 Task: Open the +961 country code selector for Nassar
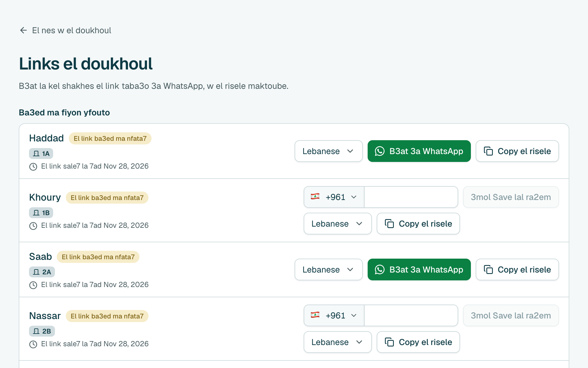(334, 315)
